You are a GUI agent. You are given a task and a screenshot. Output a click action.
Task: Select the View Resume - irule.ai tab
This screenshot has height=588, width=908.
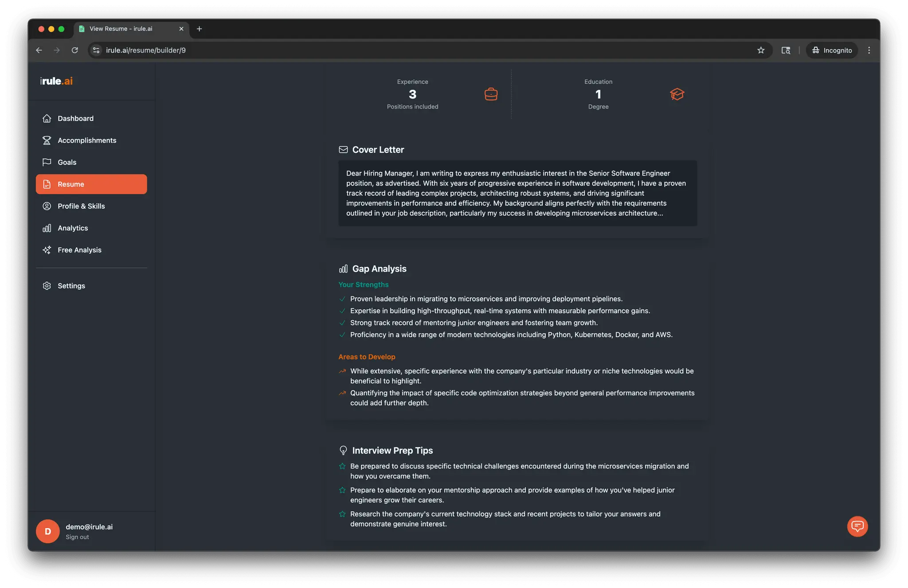[131, 29]
